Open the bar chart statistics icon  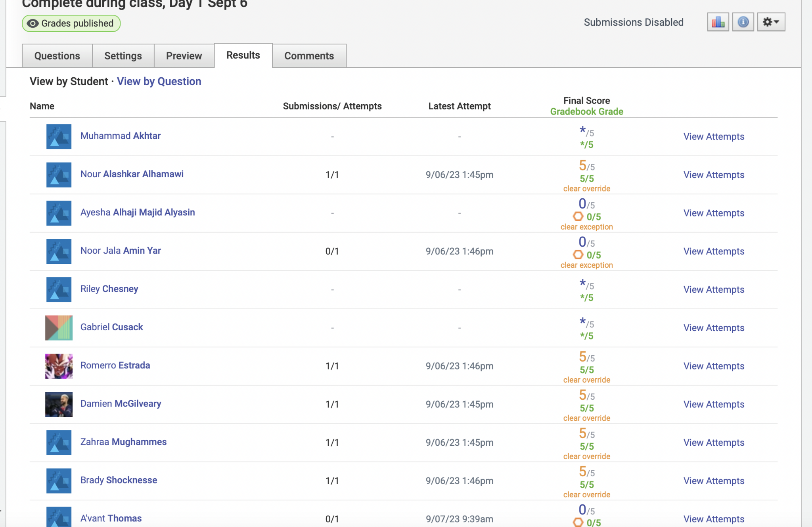tap(718, 22)
